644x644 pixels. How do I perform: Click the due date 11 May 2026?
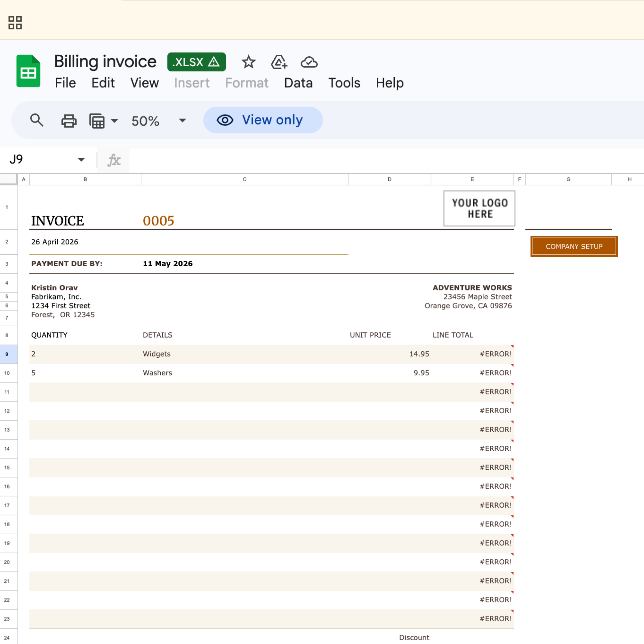[168, 263]
